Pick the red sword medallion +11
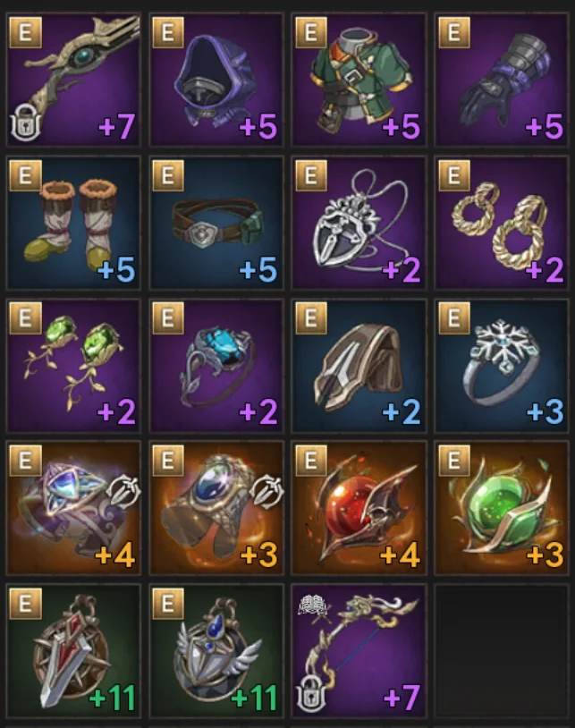The width and height of the screenshot is (575, 728). click(73, 651)
